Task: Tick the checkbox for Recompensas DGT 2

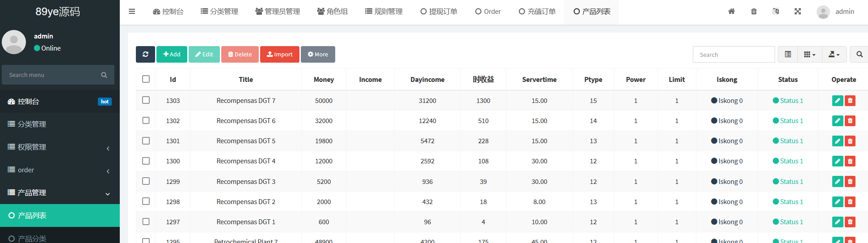Action: coord(146,201)
